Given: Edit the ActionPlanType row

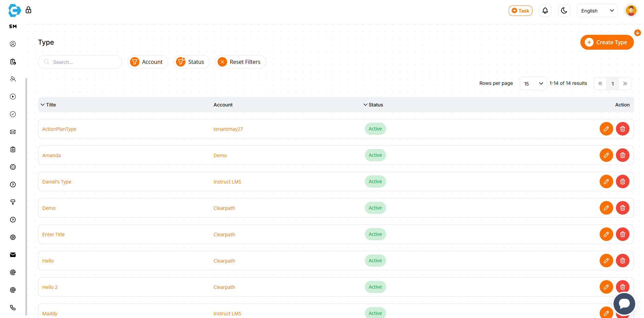Looking at the screenshot, I should click(x=606, y=129).
